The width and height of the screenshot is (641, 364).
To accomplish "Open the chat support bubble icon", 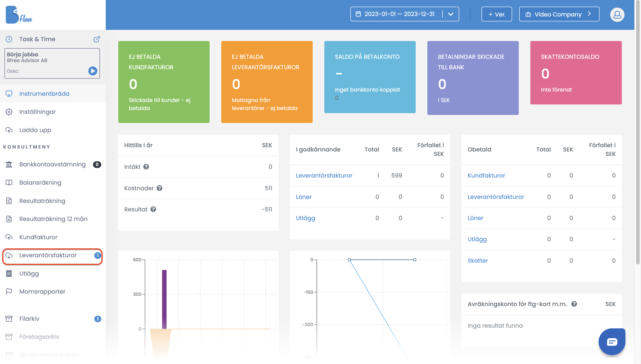I will (612, 342).
